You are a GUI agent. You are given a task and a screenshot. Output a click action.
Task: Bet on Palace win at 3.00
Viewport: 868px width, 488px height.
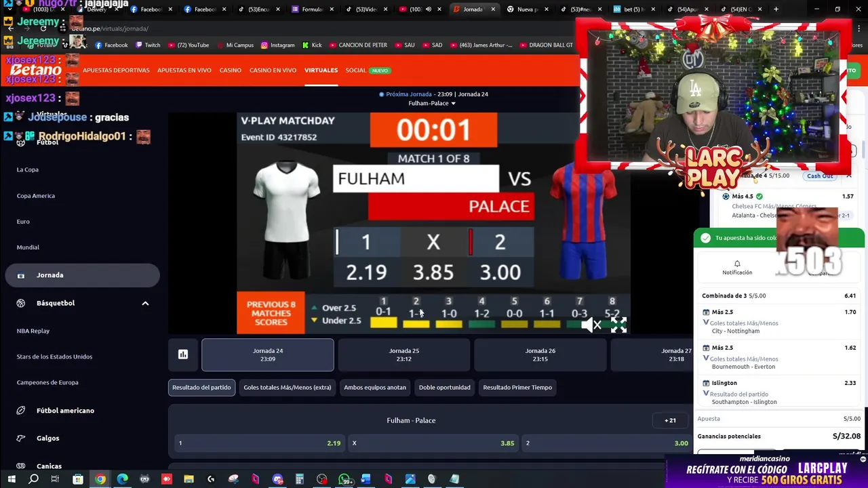(607, 443)
